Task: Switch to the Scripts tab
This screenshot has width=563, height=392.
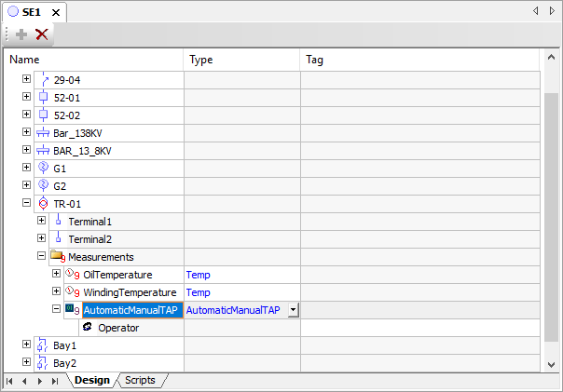Action: tap(140, 381)
